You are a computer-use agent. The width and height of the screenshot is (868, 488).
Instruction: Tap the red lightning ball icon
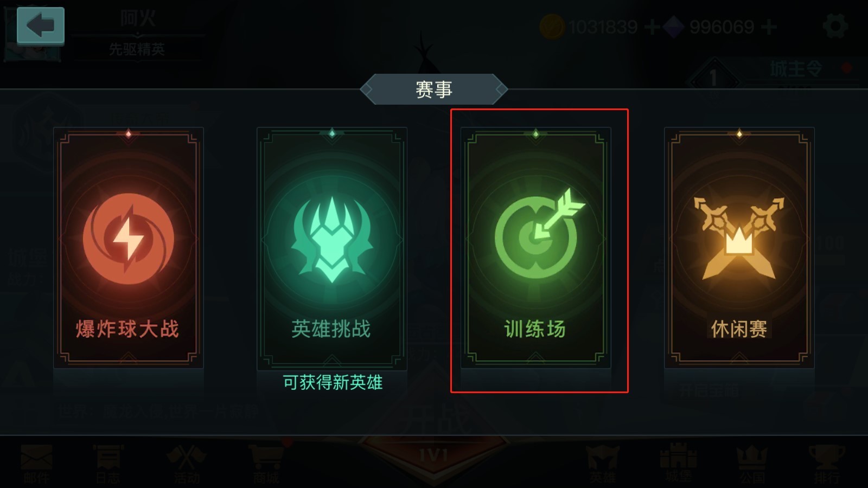click(129, 239)
